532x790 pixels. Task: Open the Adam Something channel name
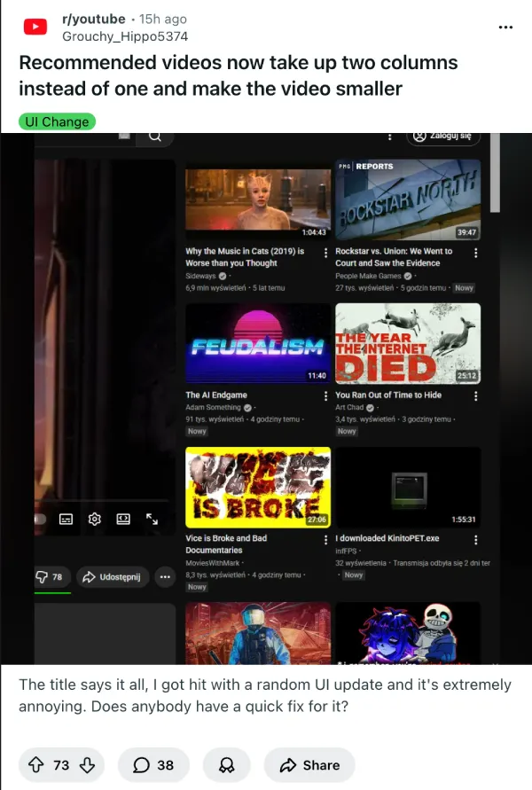(x=213, y=407)
